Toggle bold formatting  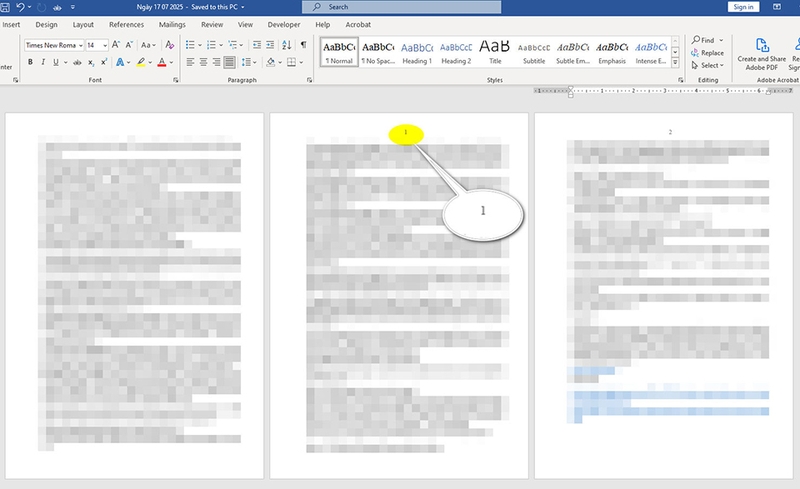click(x=30, y=62)
